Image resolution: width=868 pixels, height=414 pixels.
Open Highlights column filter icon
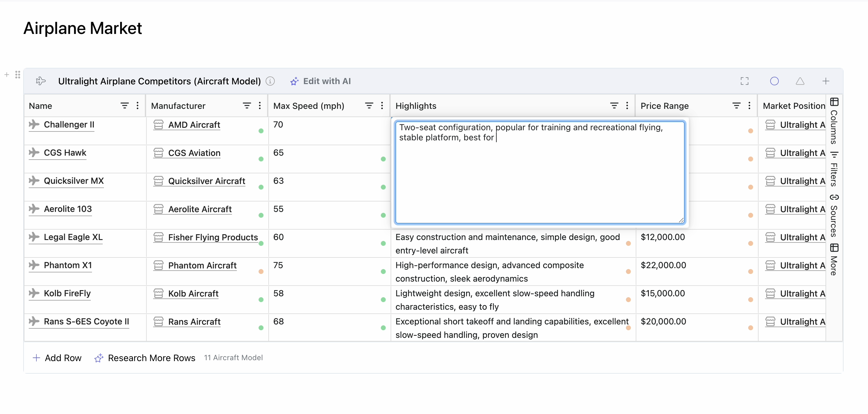[614, 106]
